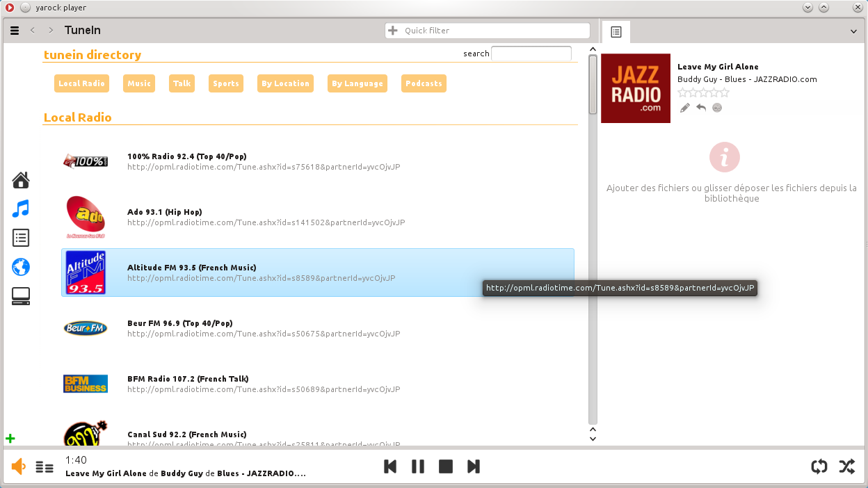Open the Quick filter plus dropdown

pos(393,31)
